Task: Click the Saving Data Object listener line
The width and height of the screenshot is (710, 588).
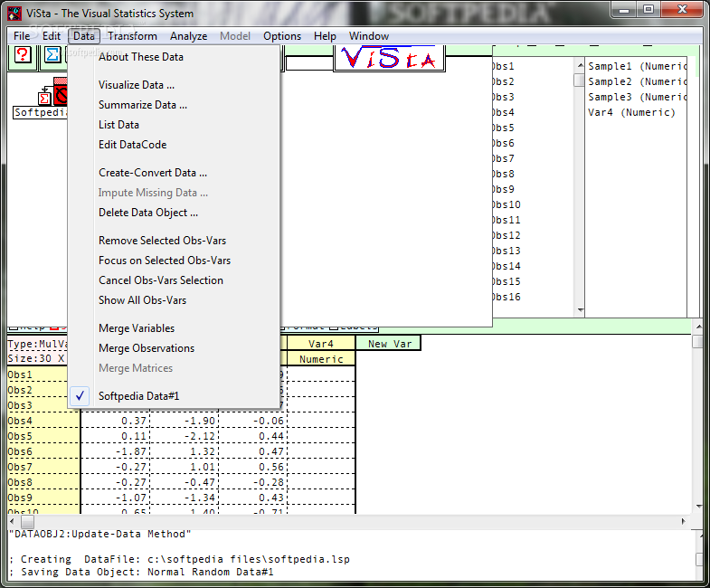Action: pos(141,572)
